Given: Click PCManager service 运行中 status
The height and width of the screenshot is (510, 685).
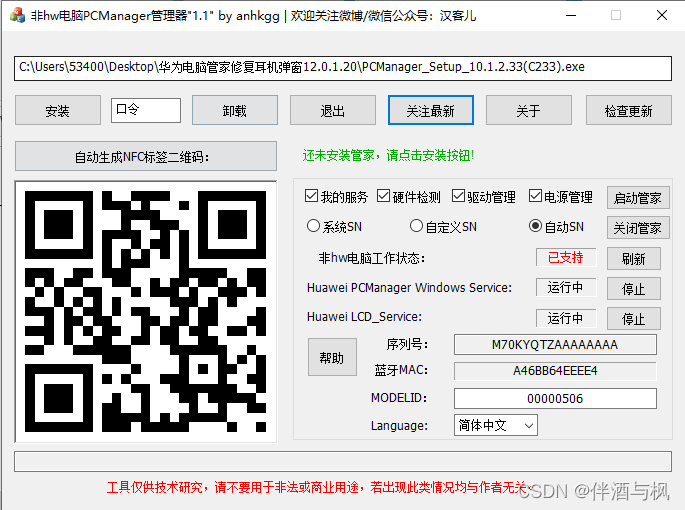Looking at the screenshot, I should 566,287.
